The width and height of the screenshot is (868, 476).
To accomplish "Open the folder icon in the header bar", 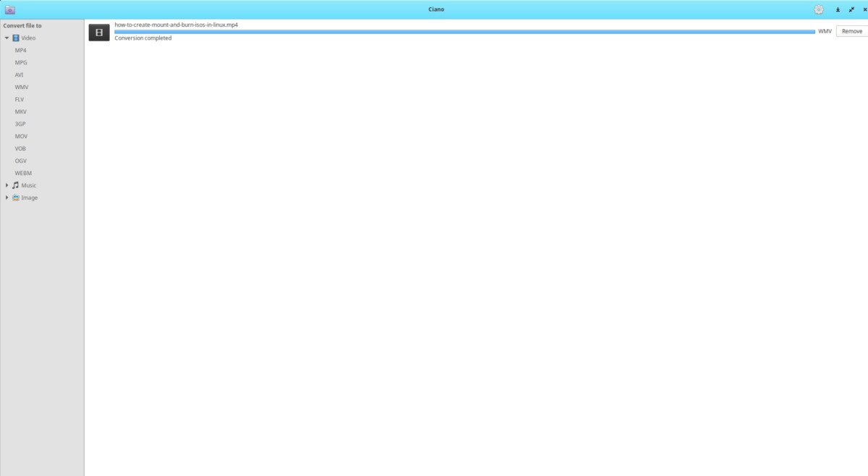I will [10, 9].
